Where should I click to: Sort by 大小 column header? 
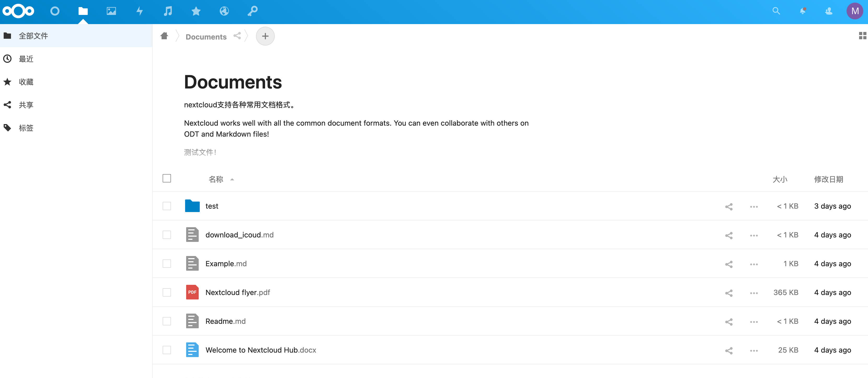(x=780, y=179)
